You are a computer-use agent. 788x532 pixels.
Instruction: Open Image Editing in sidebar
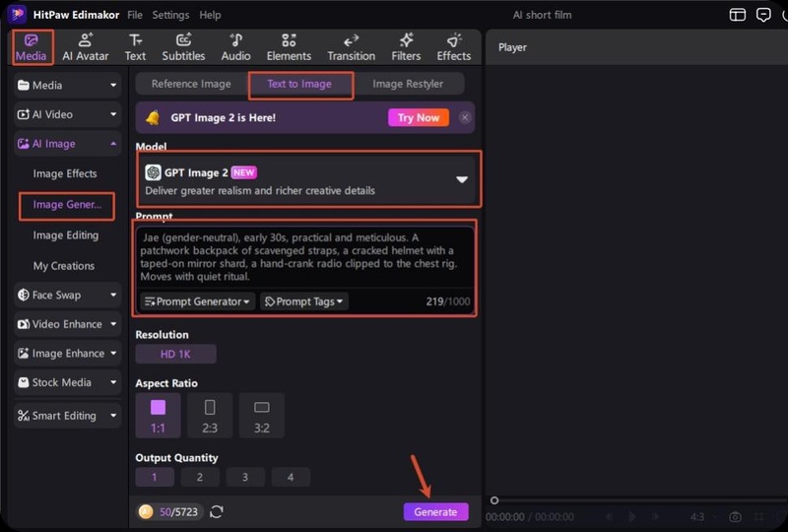[66, 235]
